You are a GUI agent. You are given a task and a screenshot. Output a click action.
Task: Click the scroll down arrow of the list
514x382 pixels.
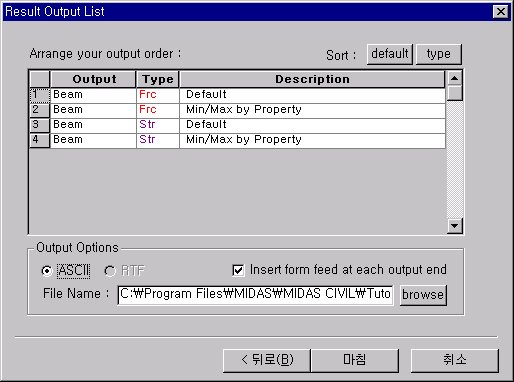pos(454,226)
